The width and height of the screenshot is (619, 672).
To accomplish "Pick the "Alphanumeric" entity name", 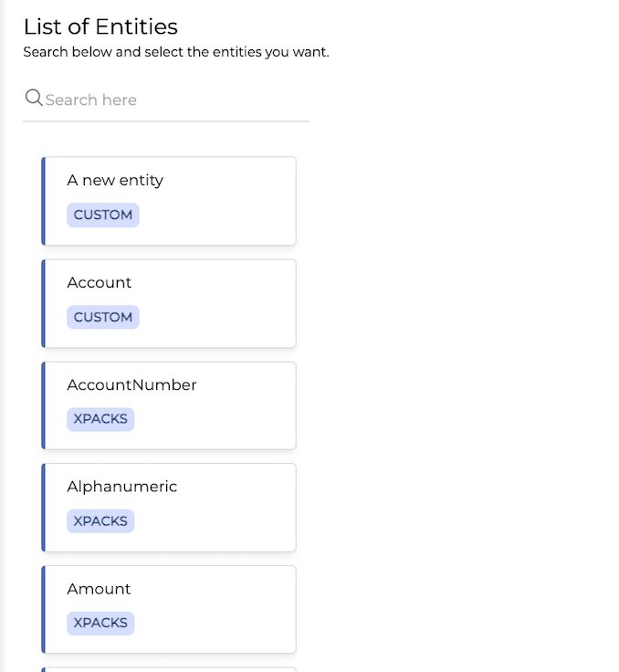I will click(122, 487).
